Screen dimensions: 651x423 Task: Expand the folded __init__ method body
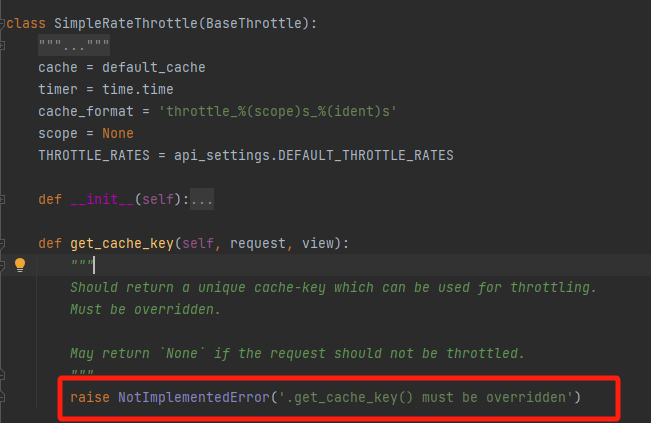[x=202, y=199]
